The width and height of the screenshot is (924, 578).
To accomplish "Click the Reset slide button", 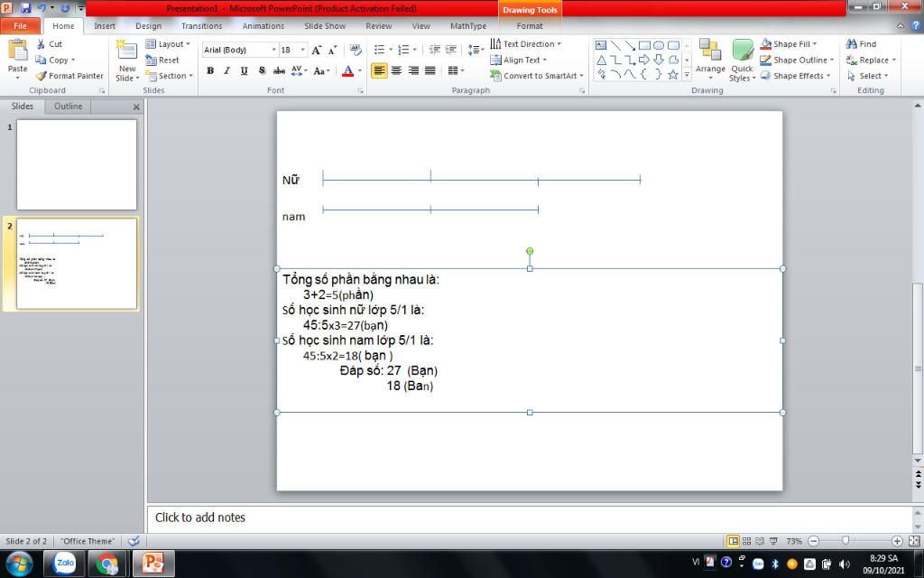I will pyautogui.click(x=162, y=61).
